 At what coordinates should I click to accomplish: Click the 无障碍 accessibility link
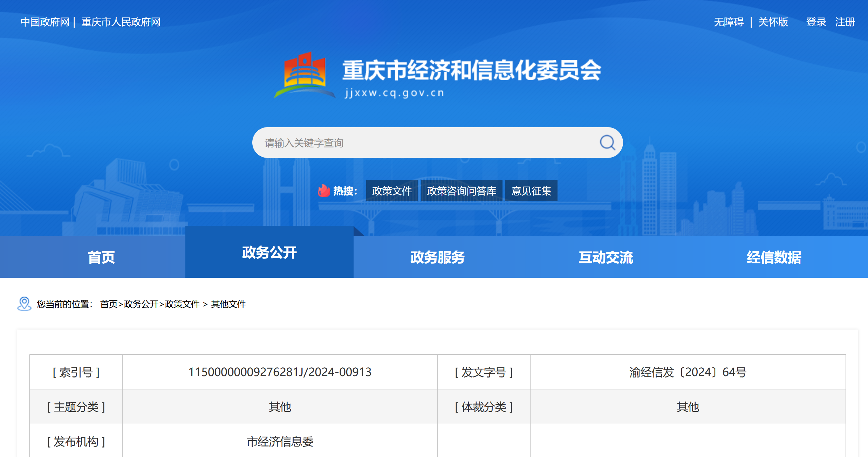coord(729,22)
